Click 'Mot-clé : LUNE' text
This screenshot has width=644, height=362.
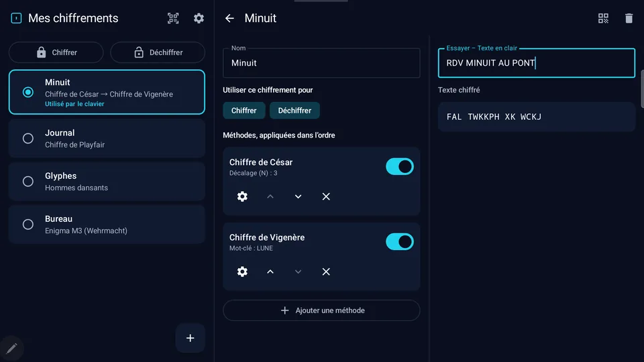click(x=251, y=248)
